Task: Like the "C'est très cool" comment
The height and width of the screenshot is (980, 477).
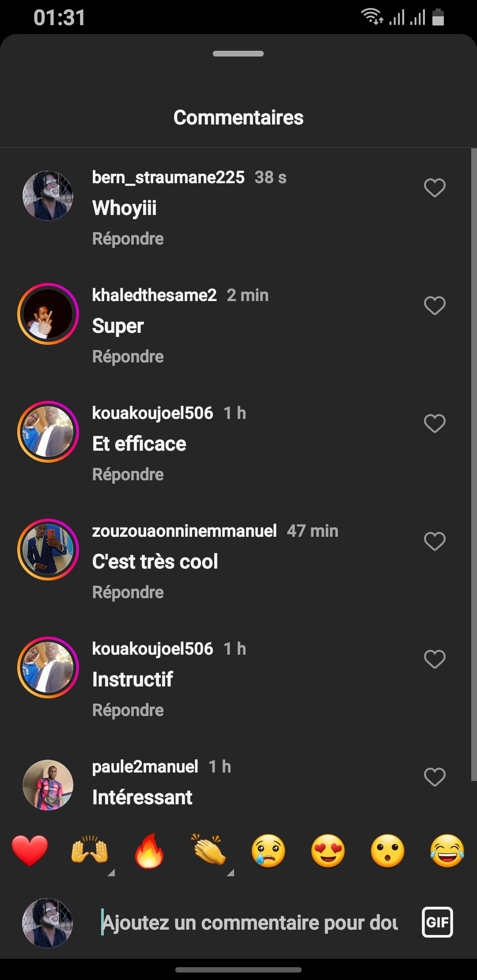Action: 435,542
